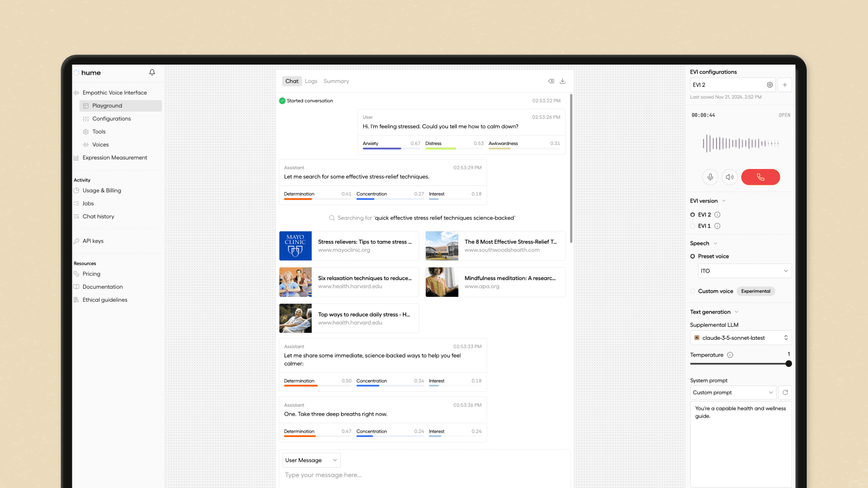868x488 pixels.
Task: Open the Ethical guidelines page
Action: (105, 300)
